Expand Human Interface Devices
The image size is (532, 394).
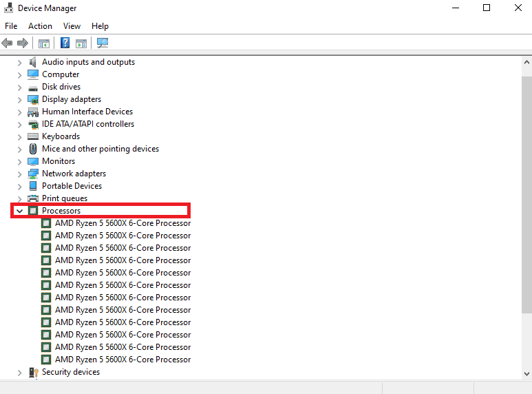20,112
